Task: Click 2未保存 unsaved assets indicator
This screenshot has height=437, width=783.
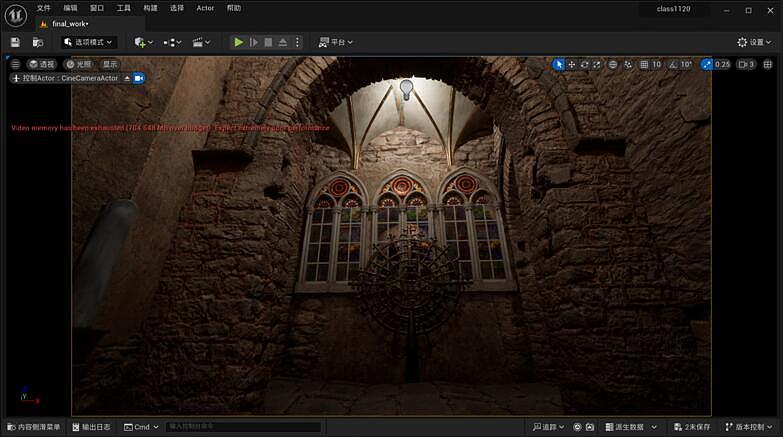Action: pyautogui.click(x=692, y=427)
